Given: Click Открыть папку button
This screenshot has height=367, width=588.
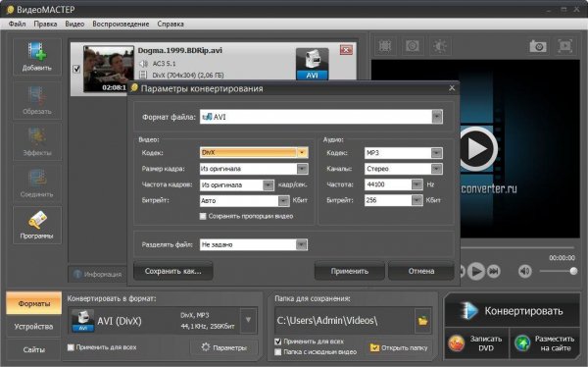Looking at the screenshot, I should (x=399, y=347).
